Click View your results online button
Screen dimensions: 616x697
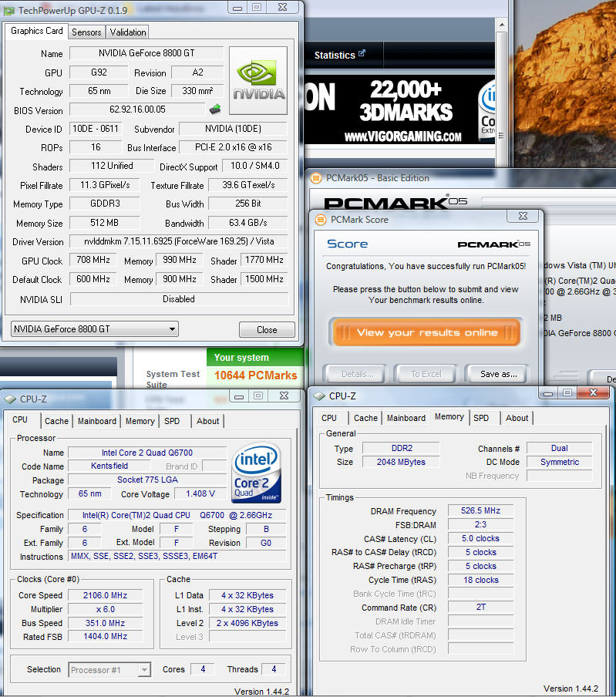click(x=426, y=332)
